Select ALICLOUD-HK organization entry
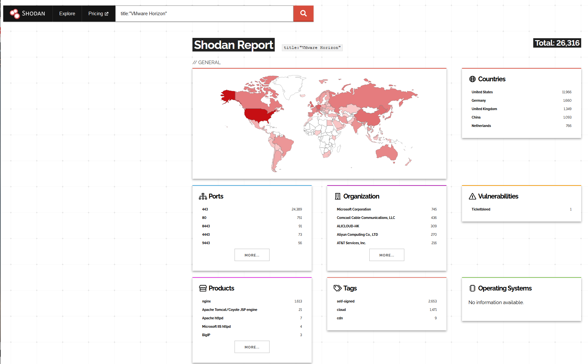This screenshot has width=588, height=364. coord(387,226)
